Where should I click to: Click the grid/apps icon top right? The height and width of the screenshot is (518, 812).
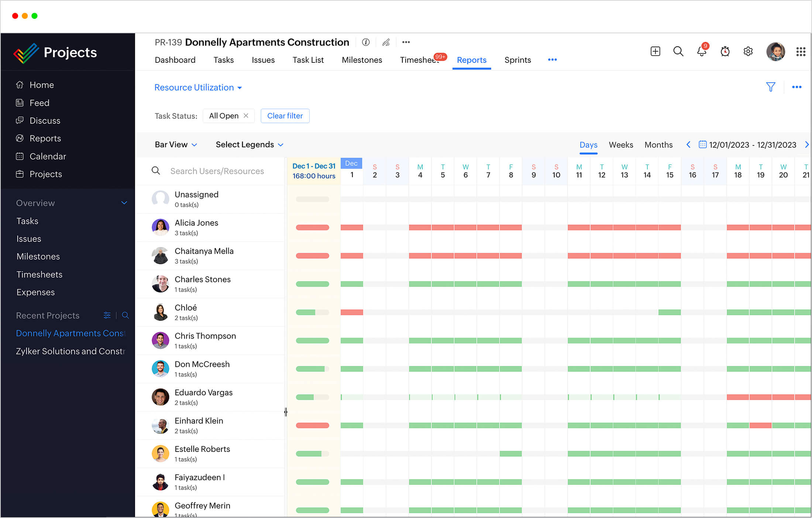[x=801, y=51]
